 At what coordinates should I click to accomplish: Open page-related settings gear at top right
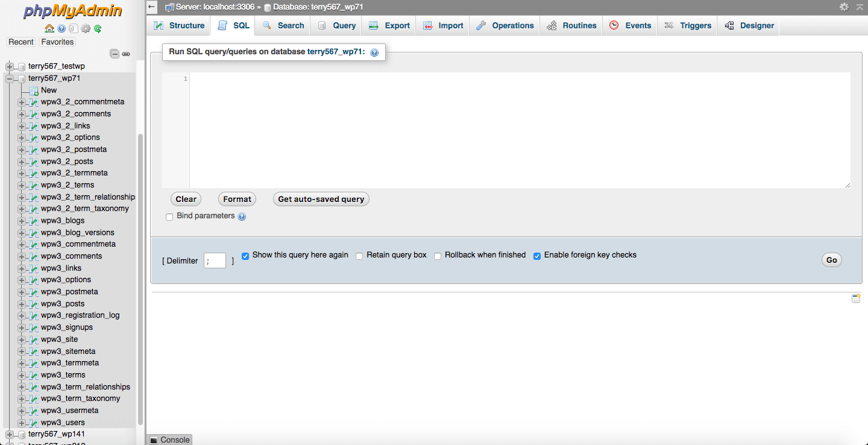click(844, 7)
